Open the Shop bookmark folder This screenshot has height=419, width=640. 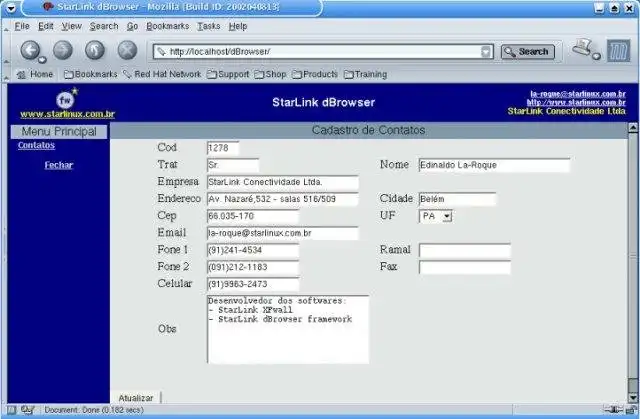(270, 74)
